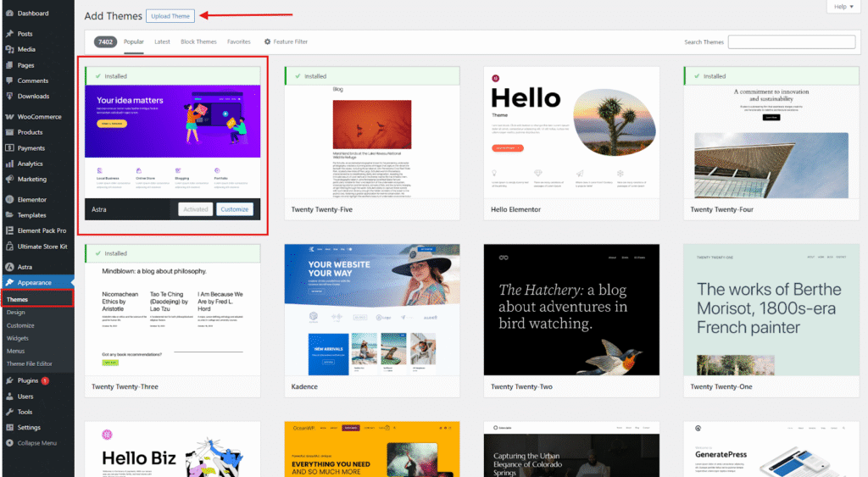This screenshot has width=868, height=477.
Task: Click the Posts pin icon
Action: [x=9, y=34]
